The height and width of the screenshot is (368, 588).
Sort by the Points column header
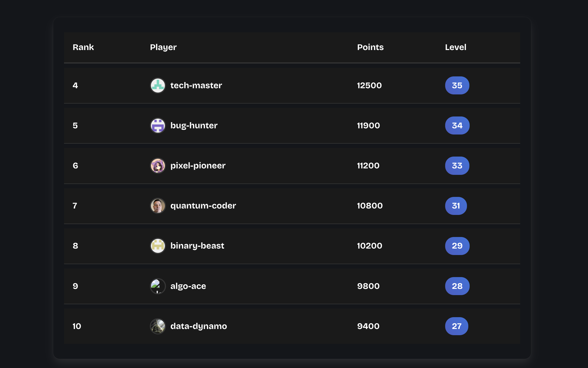pos(370,47)
